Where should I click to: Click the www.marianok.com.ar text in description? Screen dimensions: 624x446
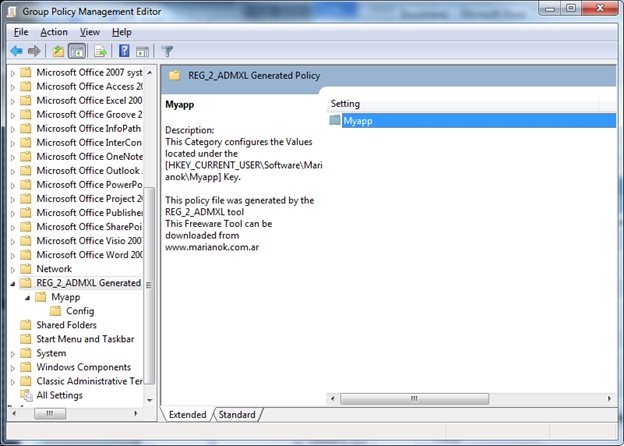(x=212, y=247)
